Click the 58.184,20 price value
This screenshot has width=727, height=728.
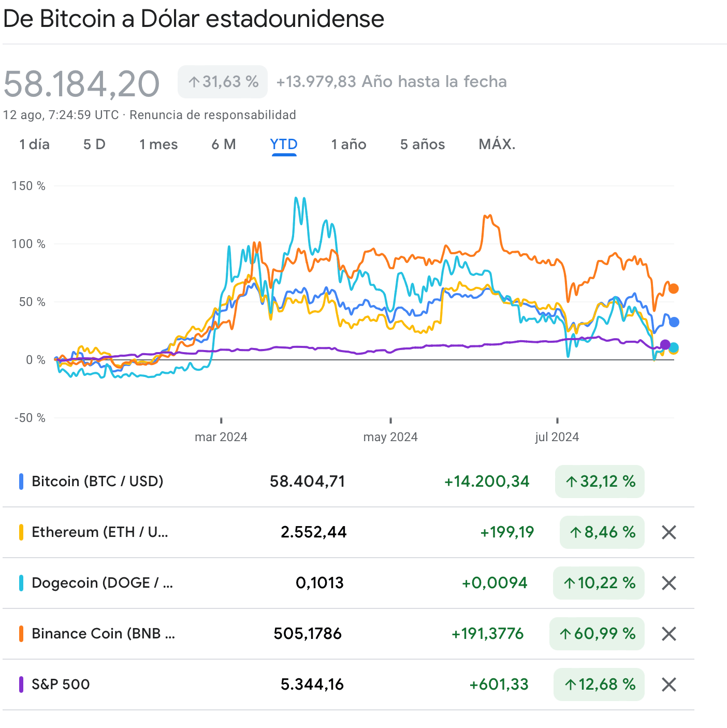coord(81,83)
